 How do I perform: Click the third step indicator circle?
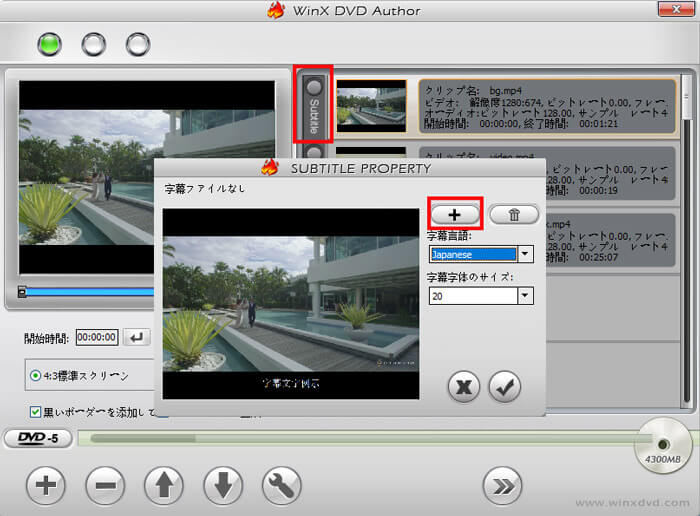138,44
